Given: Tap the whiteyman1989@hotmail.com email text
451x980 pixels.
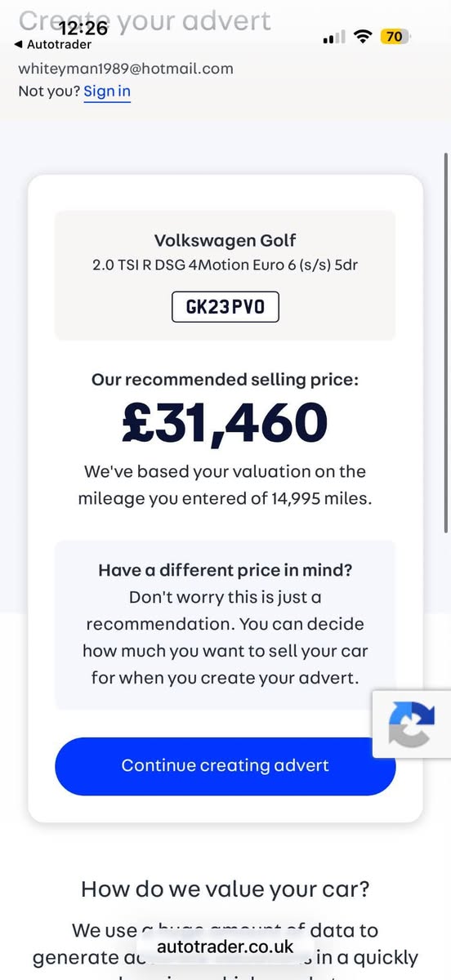Looking at the screenshot, I should point(126,69).
